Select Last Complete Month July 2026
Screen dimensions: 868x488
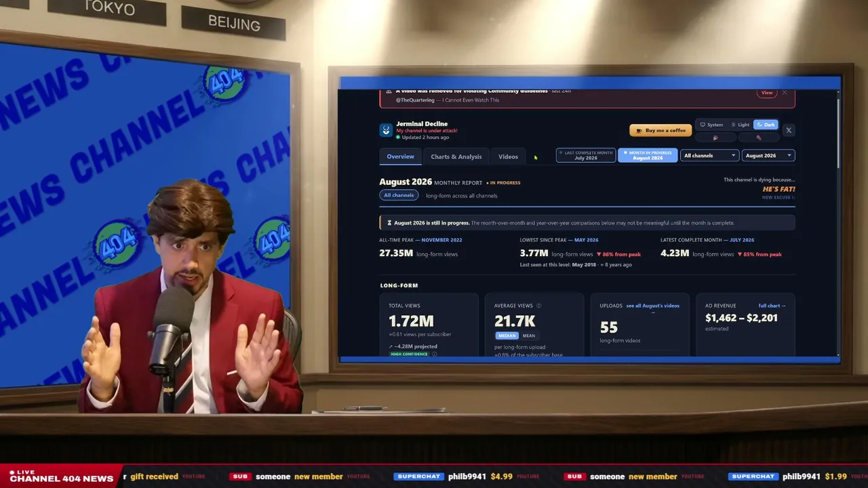586,155
